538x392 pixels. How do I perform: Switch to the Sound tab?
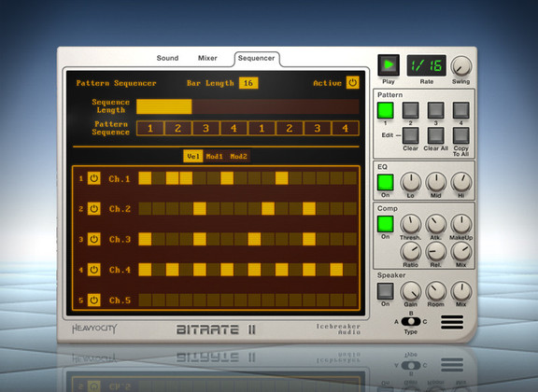coord(167,58)
